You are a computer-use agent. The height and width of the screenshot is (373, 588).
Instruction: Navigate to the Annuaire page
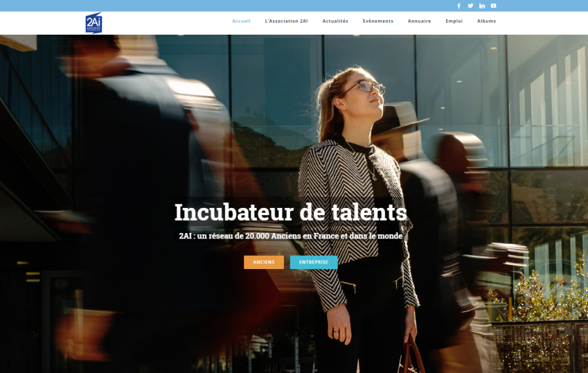click(419, 21)
